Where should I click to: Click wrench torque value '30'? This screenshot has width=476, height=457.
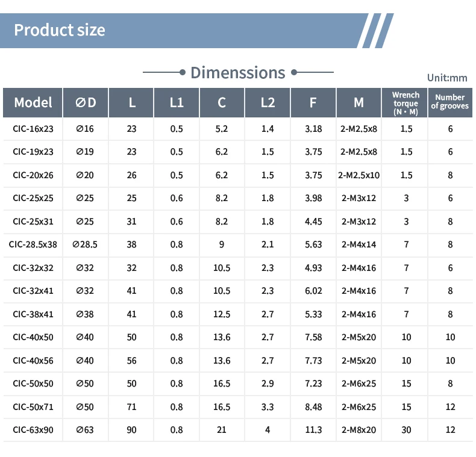(407, 430)
